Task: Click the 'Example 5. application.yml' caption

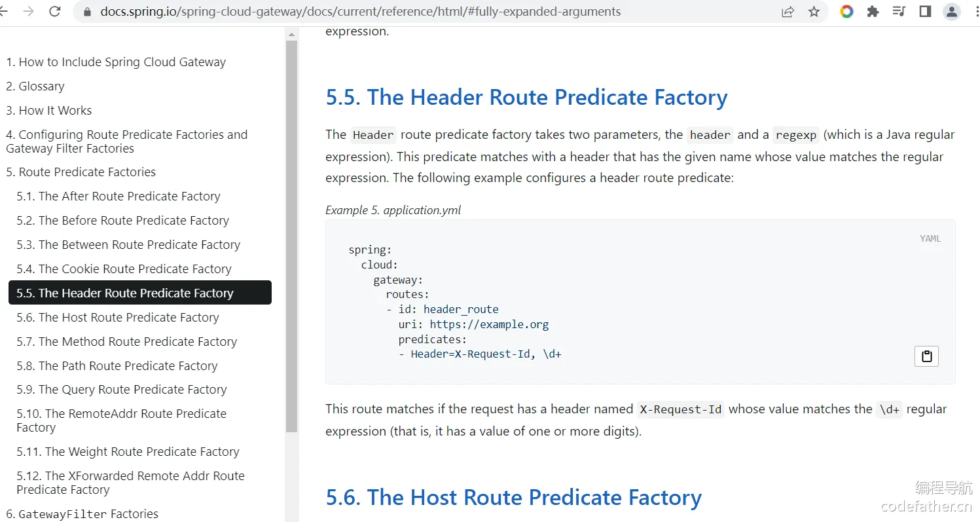Action: 393,210
